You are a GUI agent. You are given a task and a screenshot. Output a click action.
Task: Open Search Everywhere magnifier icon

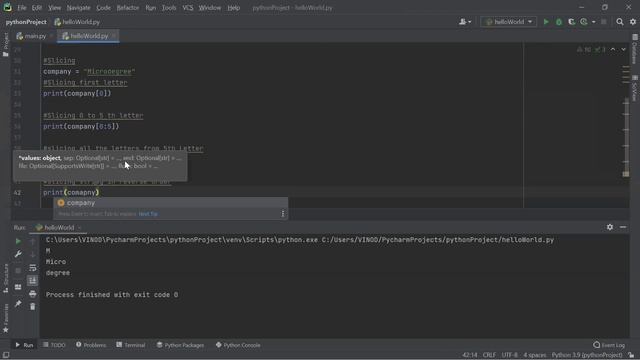(x=620, y=22)
